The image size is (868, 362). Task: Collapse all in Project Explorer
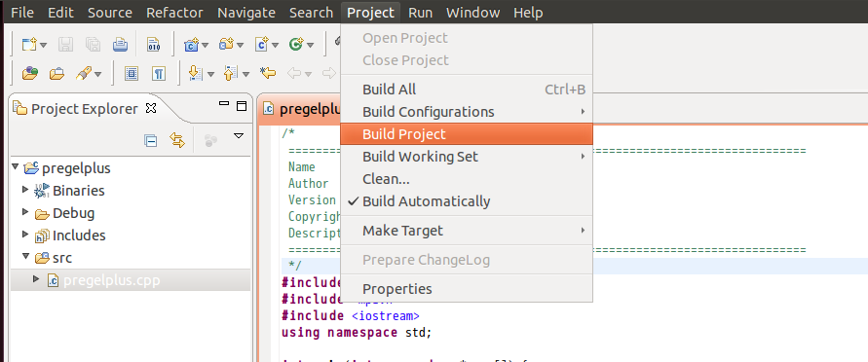tap(151, 141)
